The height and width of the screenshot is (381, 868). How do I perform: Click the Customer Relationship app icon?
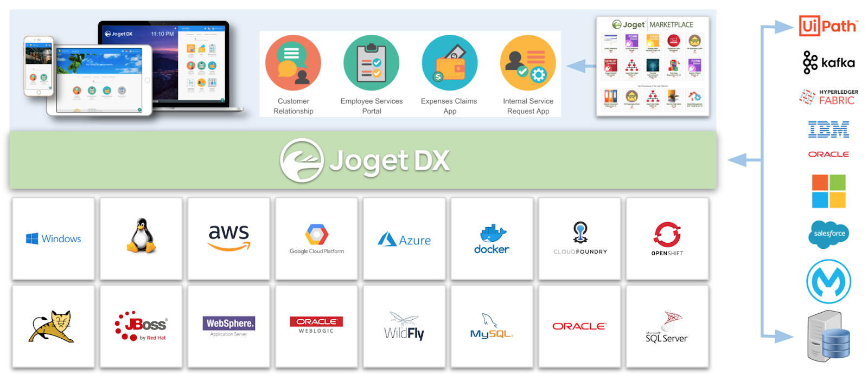(x=293, y=63)
